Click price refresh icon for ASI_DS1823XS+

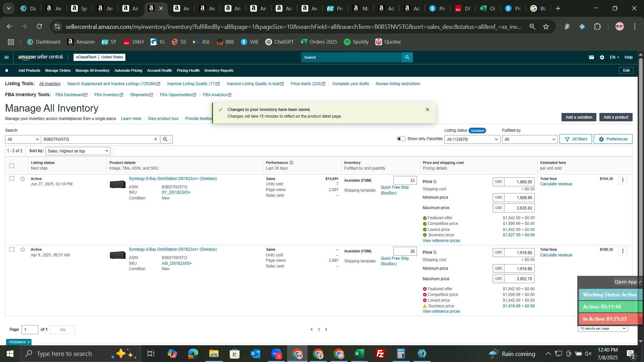point(435,252)
